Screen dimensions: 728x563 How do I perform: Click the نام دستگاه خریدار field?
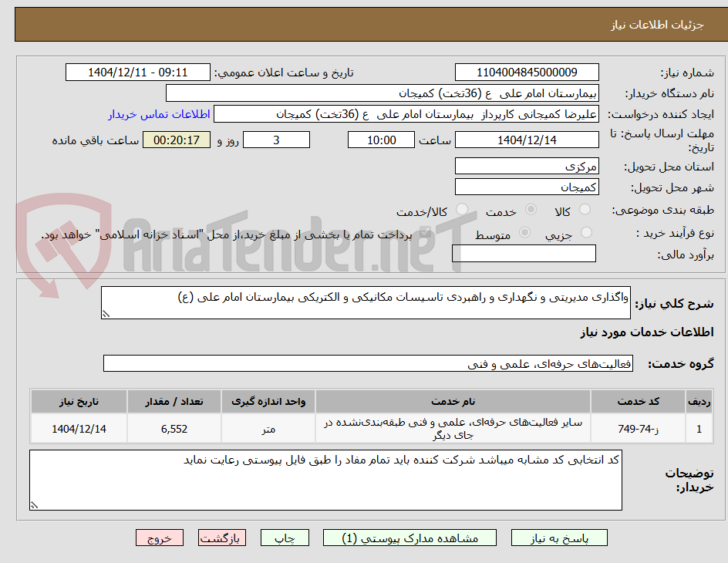(382, 93)
